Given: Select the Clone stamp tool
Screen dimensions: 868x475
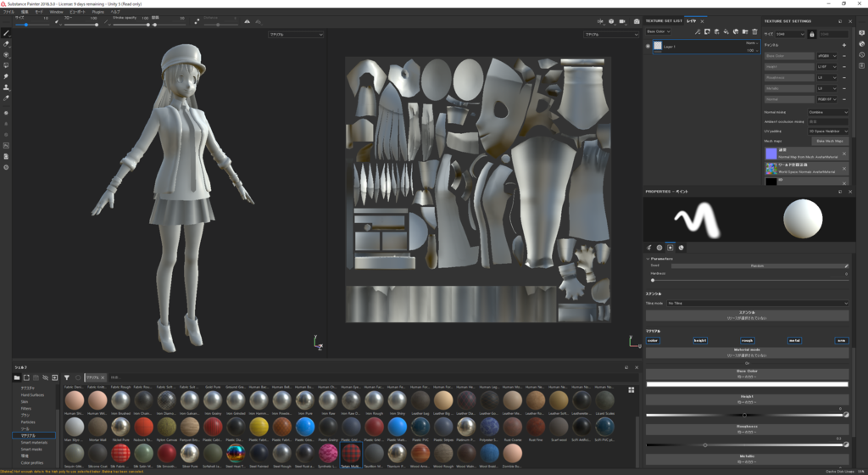Looking at the screenshot, I should point(6,87).
